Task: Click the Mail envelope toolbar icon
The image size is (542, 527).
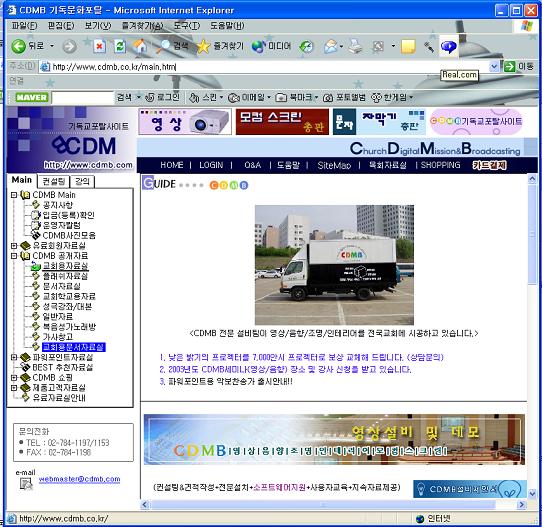Action: pyautogui.click(x=331, y=46)
